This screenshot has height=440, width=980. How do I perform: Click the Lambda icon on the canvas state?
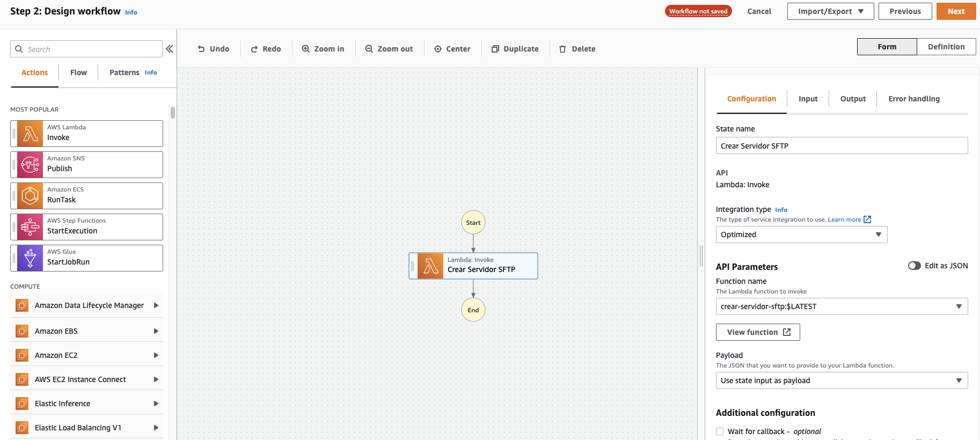pos(430,266)
